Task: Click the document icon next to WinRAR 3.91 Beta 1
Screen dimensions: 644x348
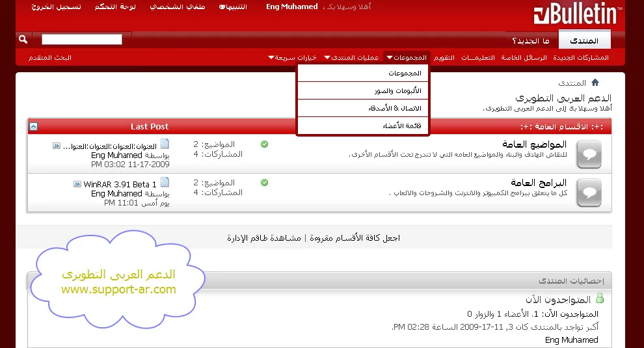Action: (x=165, y=182)
